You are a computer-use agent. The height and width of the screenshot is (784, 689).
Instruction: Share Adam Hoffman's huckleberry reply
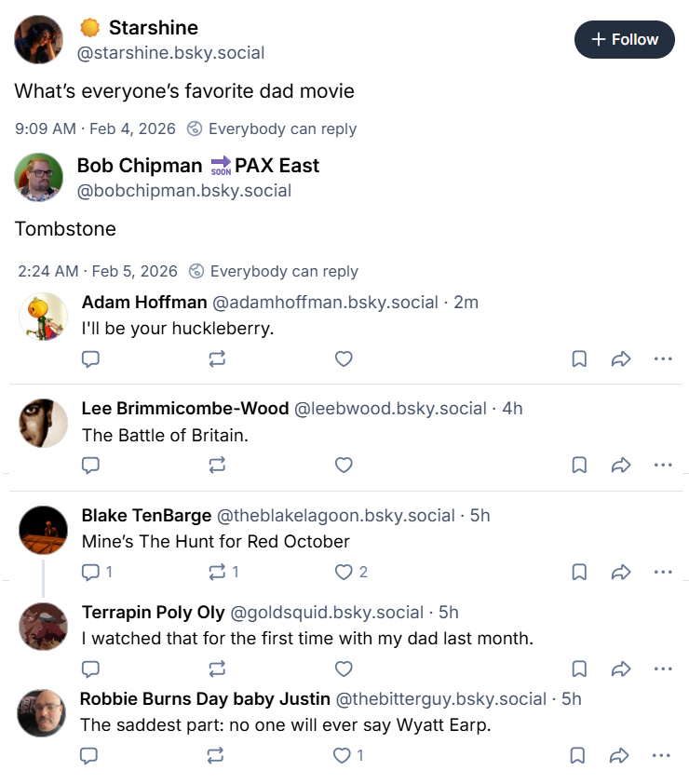621,358
